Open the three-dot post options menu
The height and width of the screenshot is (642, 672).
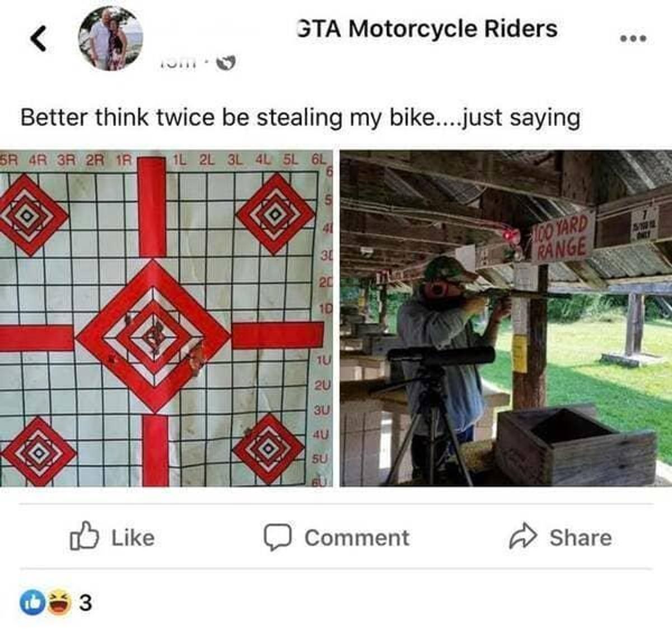(633, 39)
